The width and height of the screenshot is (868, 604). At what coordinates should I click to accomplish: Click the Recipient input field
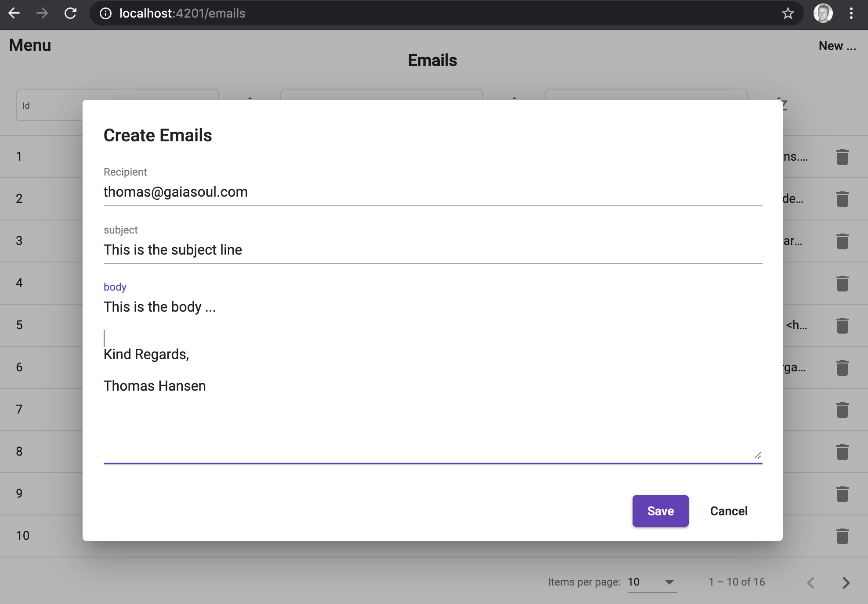432,192
